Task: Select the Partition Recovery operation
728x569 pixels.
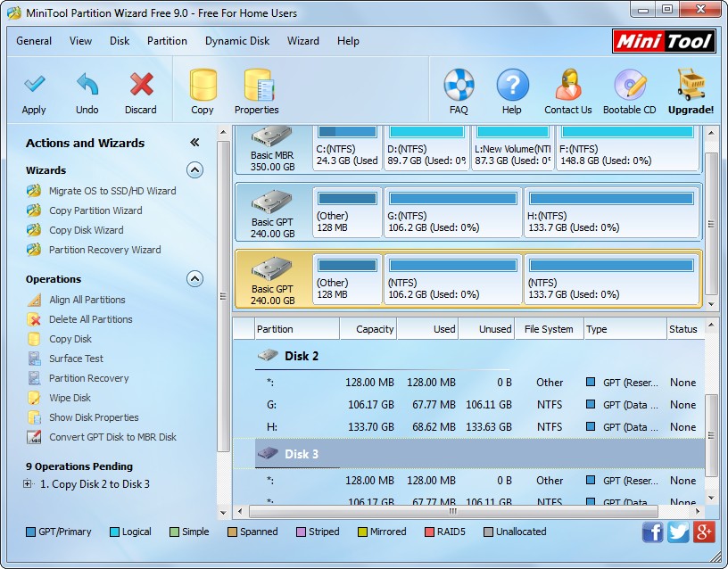Action: [88, 378]
